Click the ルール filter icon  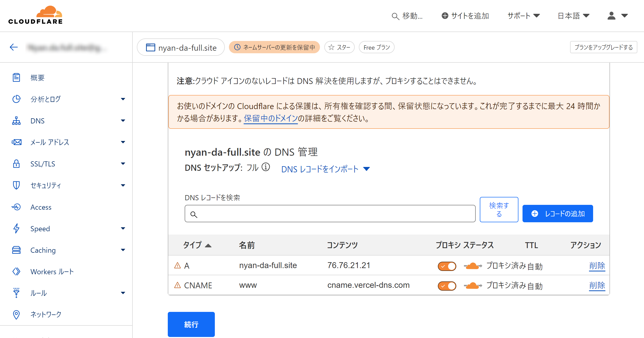click(16, 293)
